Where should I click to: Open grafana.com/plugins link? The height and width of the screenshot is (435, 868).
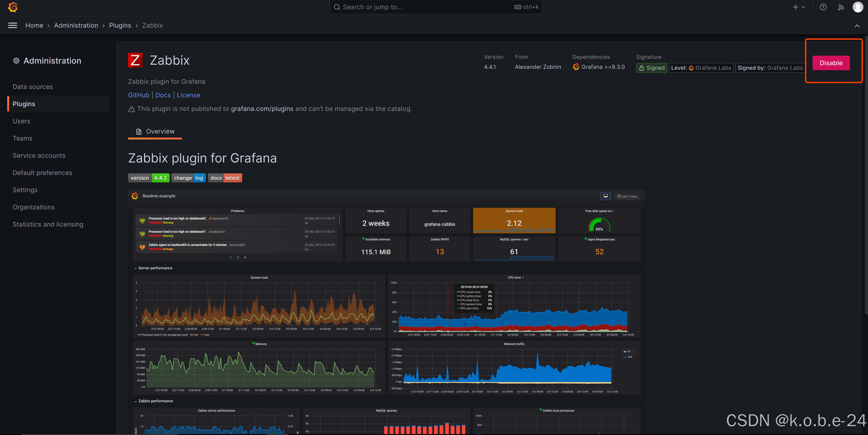[x=262, y=109]
